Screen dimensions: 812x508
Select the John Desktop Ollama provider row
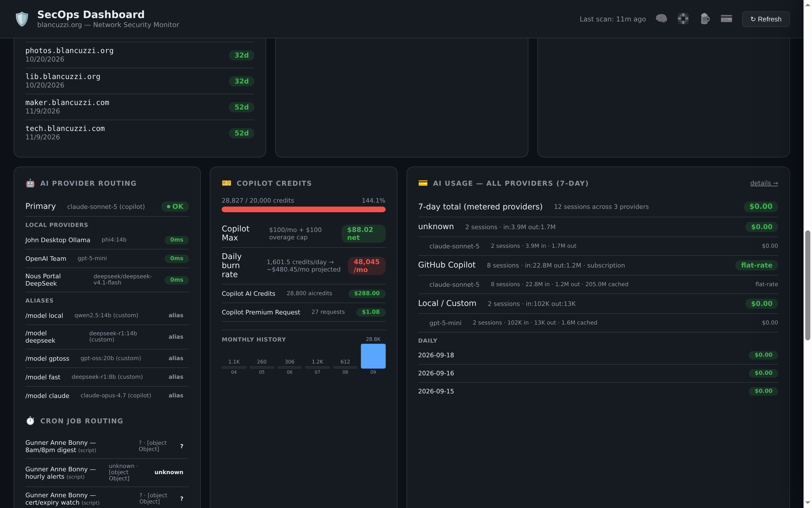(x=107, y=240)
